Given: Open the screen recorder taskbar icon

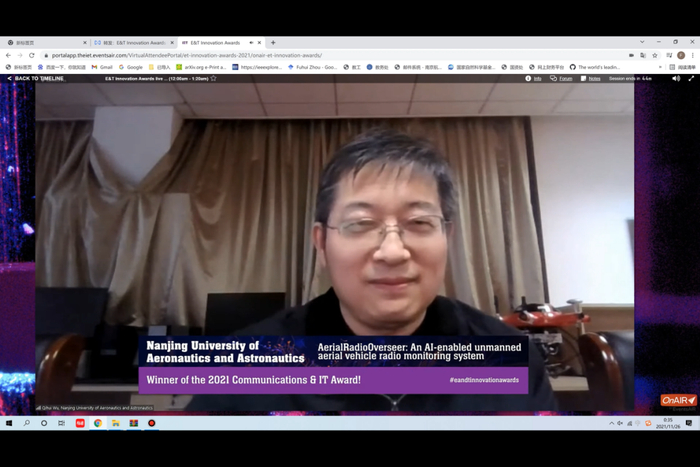Looking at the screenshot, I should click(152, 423).
